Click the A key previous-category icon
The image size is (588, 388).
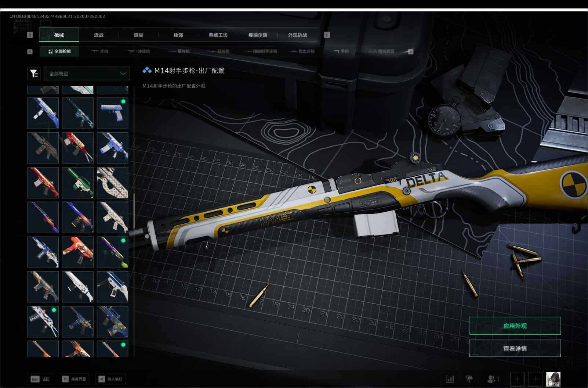(30, 52)
